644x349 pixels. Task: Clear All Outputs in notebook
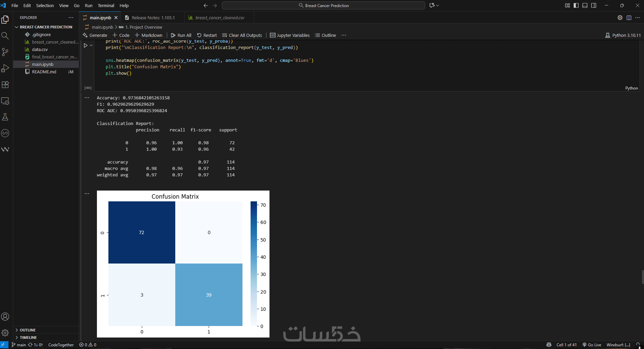coord(242,35)
